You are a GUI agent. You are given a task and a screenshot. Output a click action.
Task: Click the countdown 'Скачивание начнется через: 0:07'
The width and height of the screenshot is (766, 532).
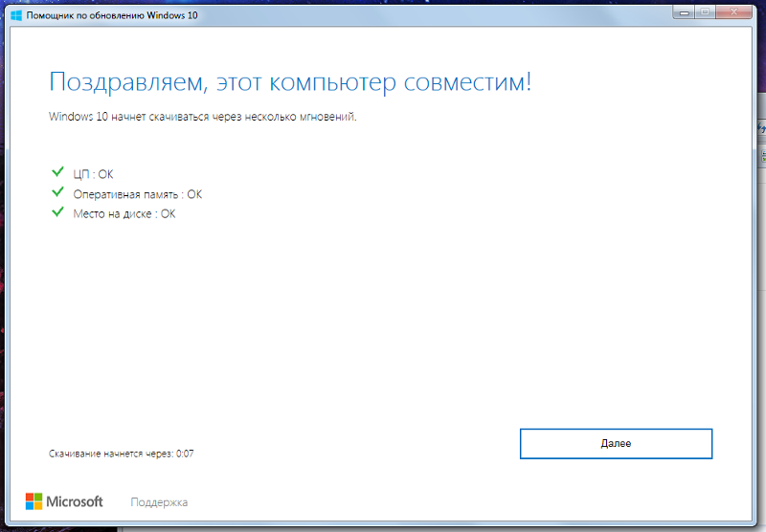pyautogui.click(x=122, y=454)
